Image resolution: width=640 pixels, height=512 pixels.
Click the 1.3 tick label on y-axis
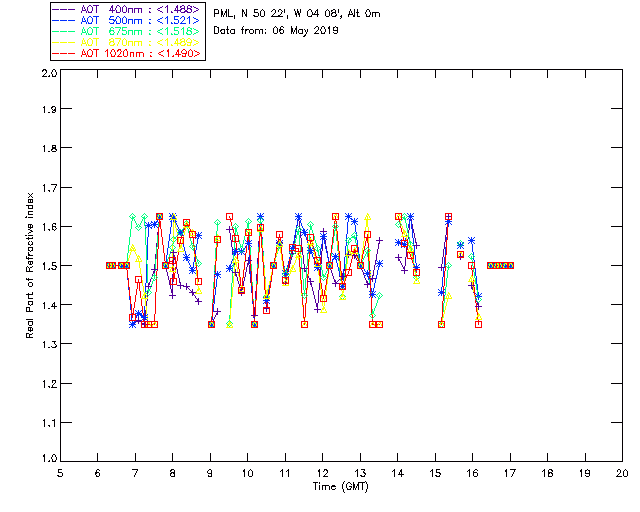[x=48, y=343]
